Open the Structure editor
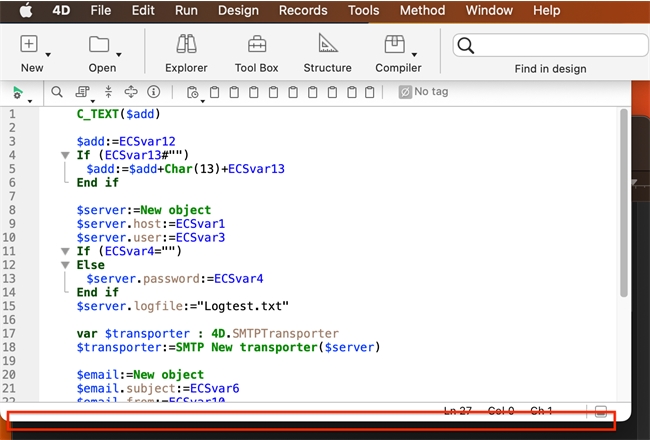Screen dimensions: 650x440 click(x=327, y=45)
